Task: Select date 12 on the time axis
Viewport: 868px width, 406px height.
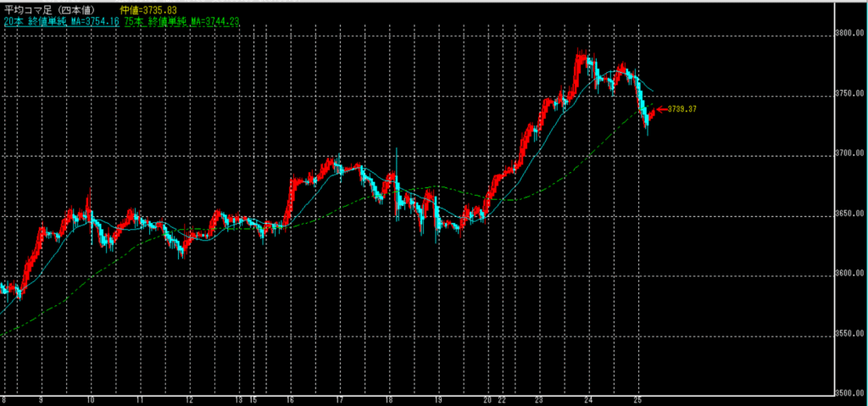Action: click(189, 400)
